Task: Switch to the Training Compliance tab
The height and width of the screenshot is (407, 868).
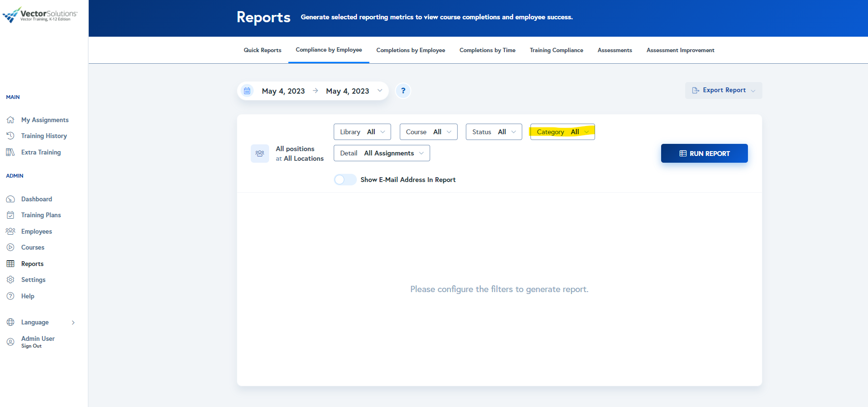Action: 556,50
